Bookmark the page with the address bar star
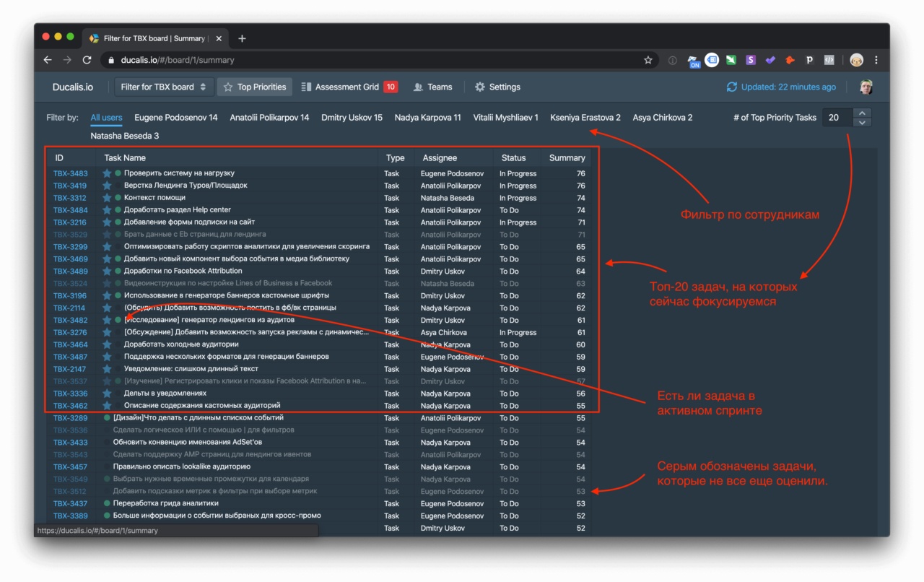This screenshot has height=582, width=924. click(x=648, y=60)
